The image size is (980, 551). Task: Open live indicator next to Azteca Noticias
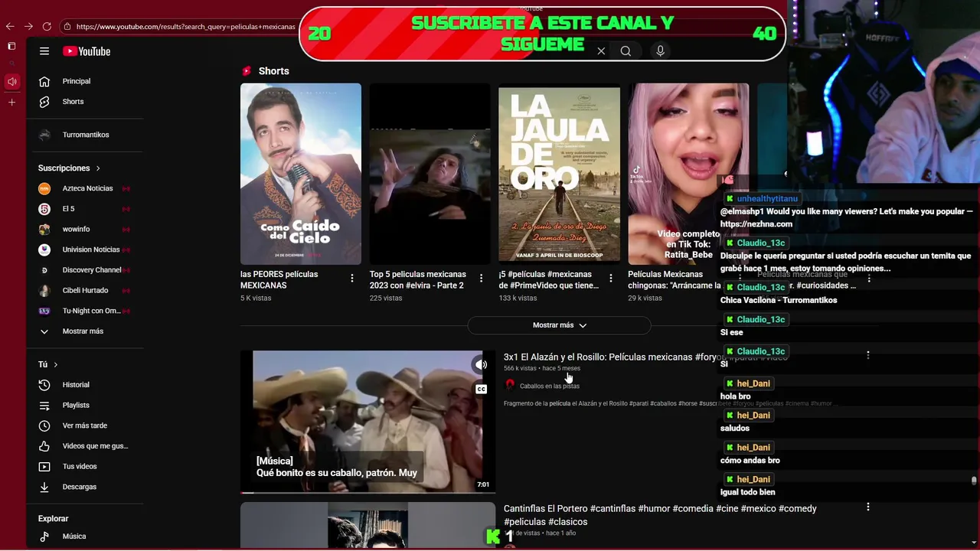click(126, 188)
